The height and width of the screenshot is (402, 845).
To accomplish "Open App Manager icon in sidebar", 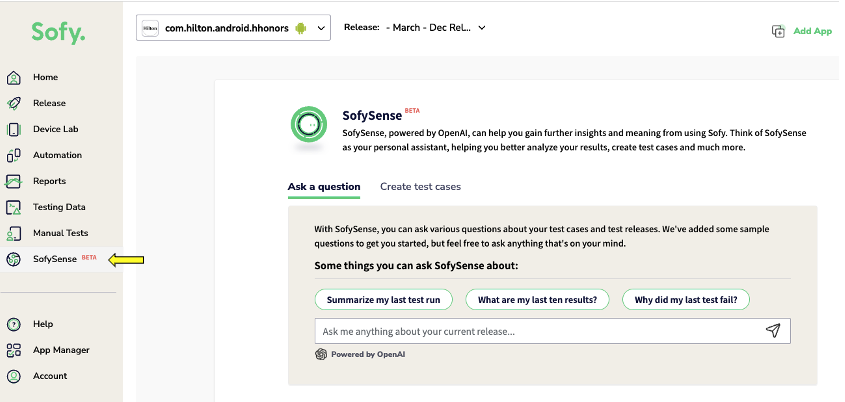I will click(x=13, y=350).
